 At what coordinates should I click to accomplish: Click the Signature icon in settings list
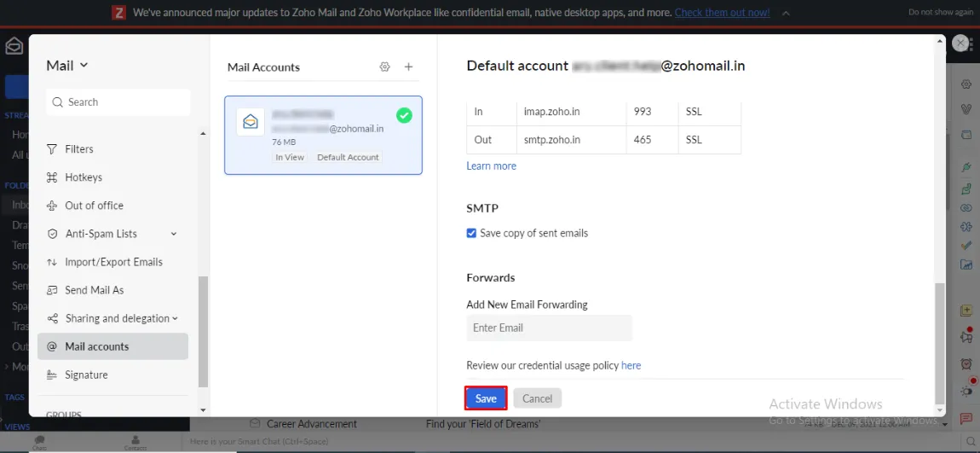point(52,375)
